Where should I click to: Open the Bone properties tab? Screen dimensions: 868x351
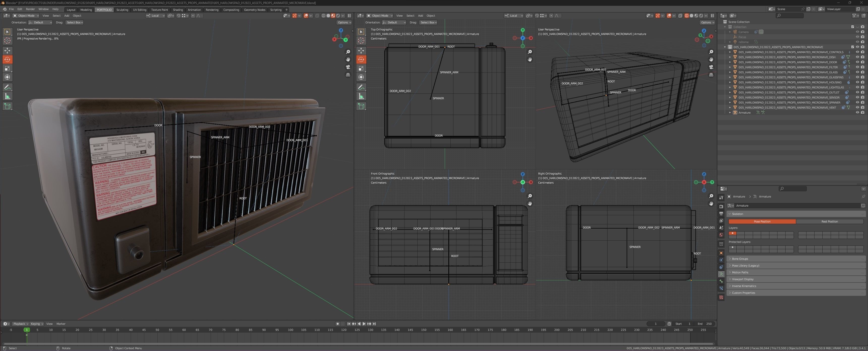[x=721, y=281]
